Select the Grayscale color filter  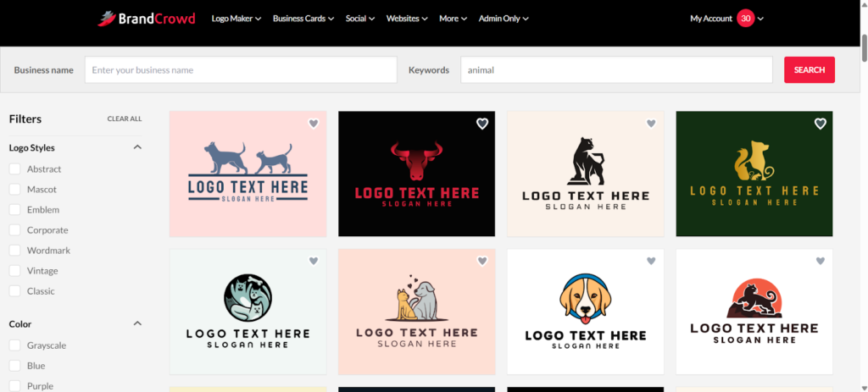pos(15,345)
